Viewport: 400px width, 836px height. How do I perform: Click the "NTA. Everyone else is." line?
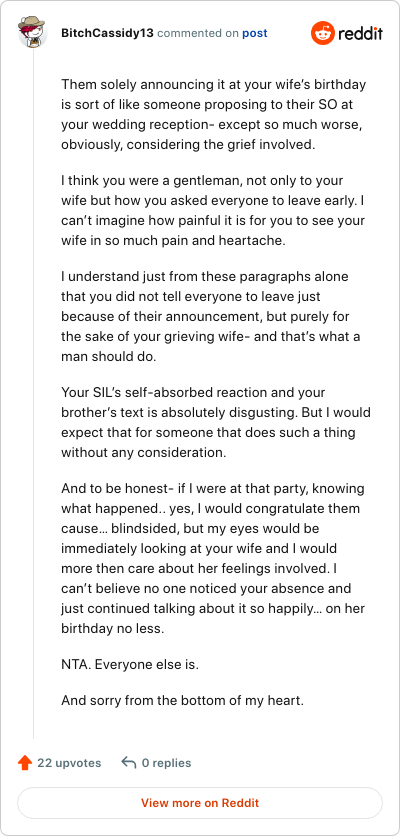[130, 665]
